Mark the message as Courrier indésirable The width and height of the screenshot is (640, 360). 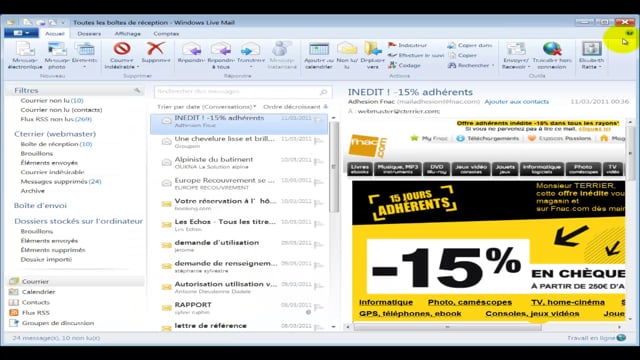point(122,49)
